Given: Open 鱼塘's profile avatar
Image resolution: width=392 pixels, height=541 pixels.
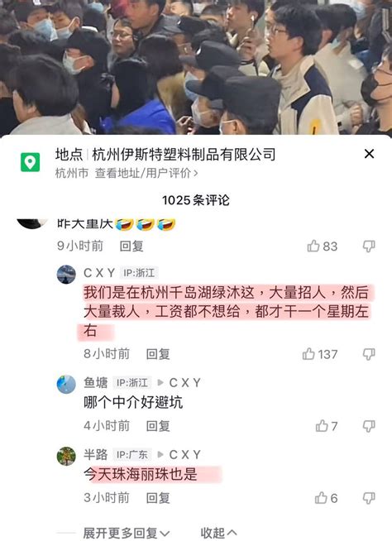Looking at the screenshot, I should (x=66, y=385).
